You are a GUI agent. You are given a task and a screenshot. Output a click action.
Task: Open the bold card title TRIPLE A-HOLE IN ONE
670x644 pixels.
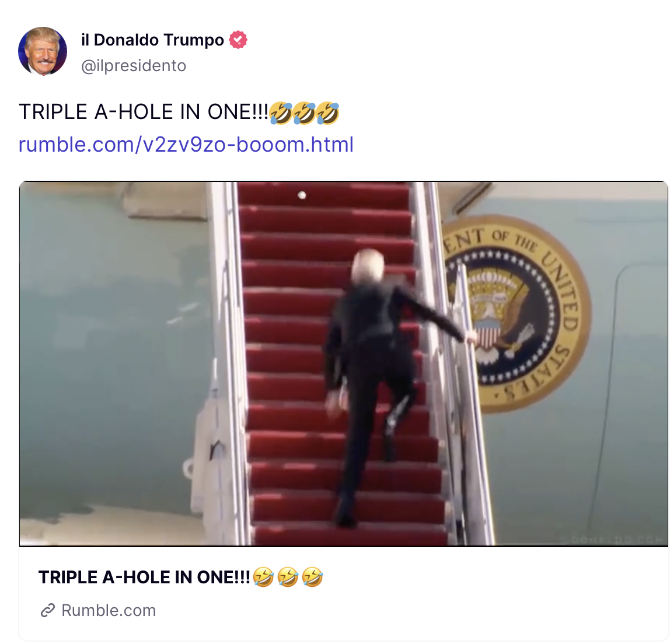pyautogui.click(x=144, y=577)
